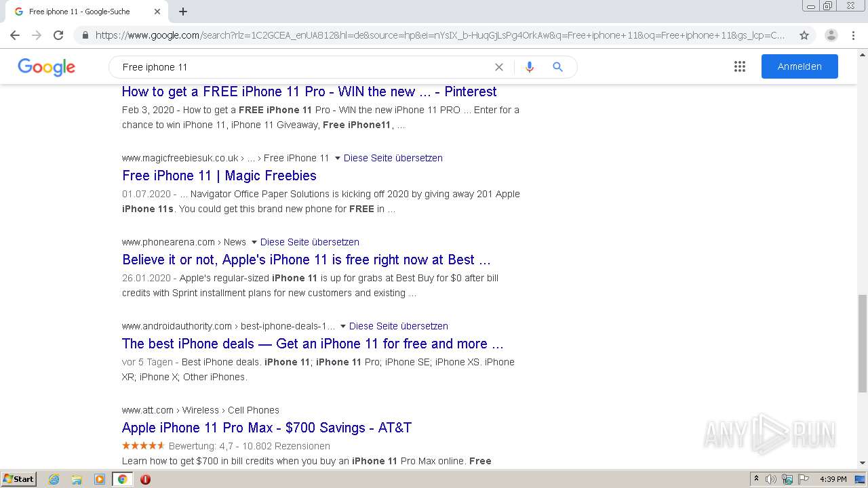Open the Windows Start menu

18,479
